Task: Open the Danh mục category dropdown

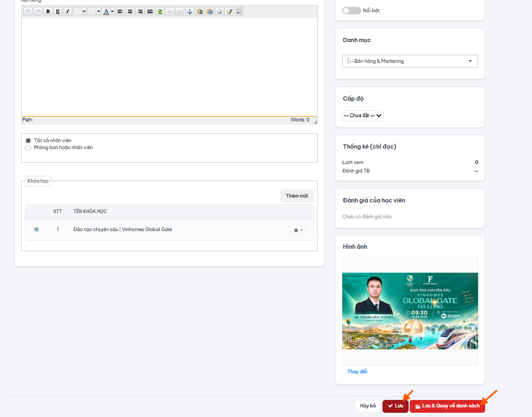Action: pos(410,61)
